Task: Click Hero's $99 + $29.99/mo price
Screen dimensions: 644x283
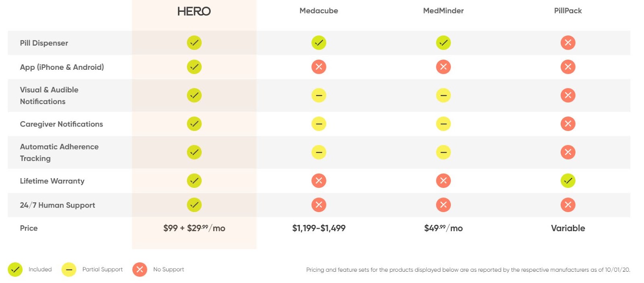Action: pos(194,228)
